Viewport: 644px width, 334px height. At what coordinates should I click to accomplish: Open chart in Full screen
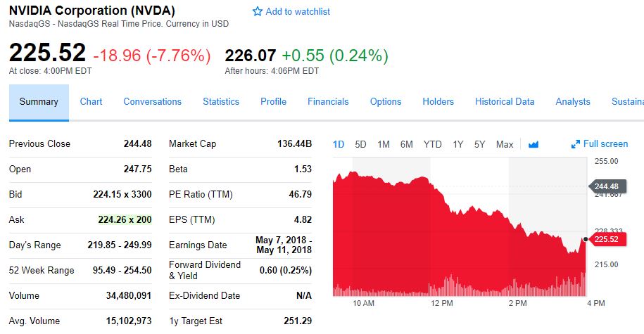pyautogui.click(x=600, y=144)
